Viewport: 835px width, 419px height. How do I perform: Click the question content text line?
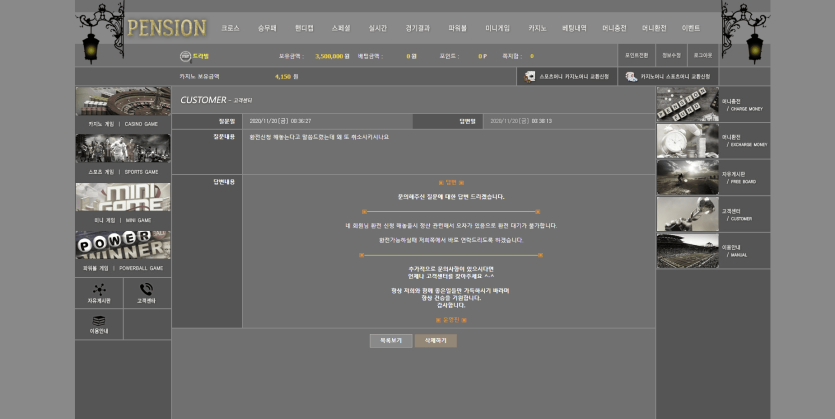[x=319, y=137]
